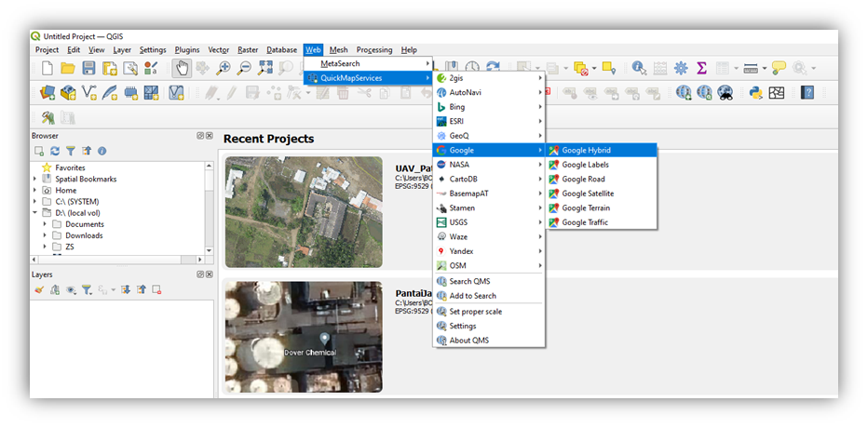The width and height of the screenshot is (868, 428).
Task: Click Search QMS in the menu
Action: 489,281
